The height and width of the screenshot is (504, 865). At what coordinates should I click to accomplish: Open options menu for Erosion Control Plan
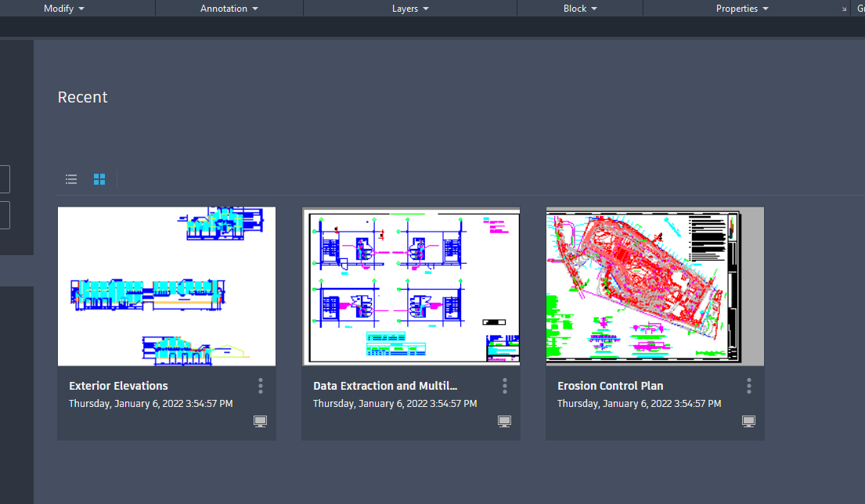pos(748,386)
